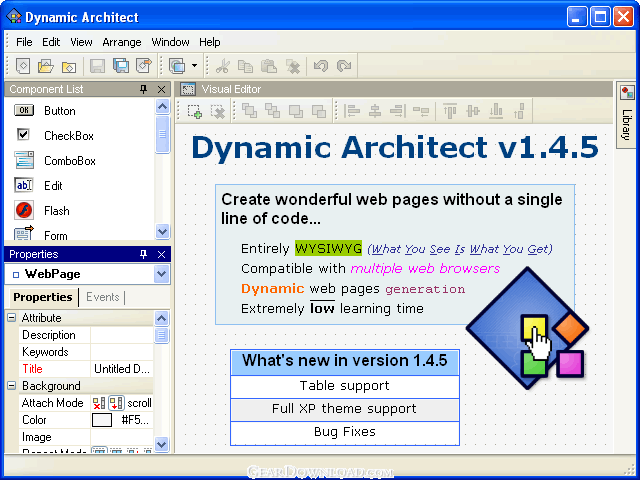
Task: Click the Align top edges icon
Action: point(450,111)
